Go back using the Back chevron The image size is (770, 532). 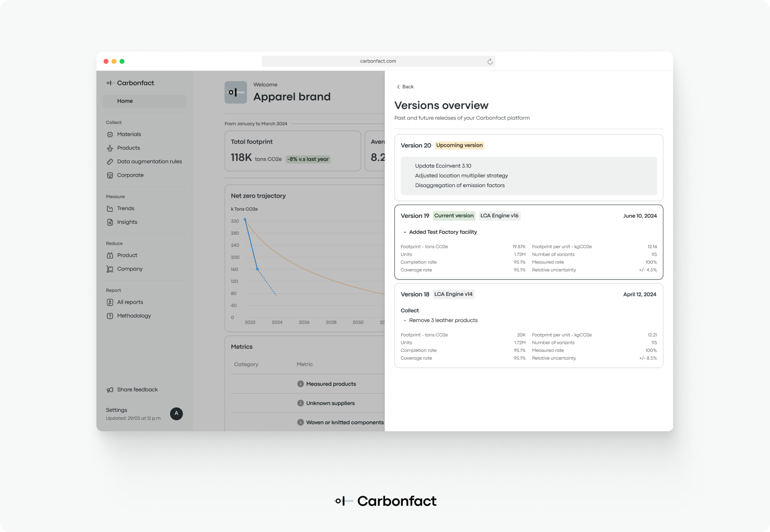398,87
